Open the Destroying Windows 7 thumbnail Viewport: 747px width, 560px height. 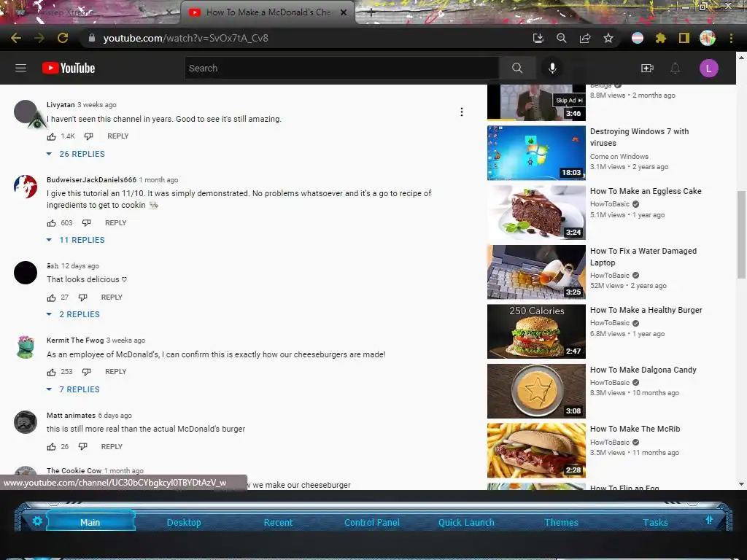coord(536,153)
